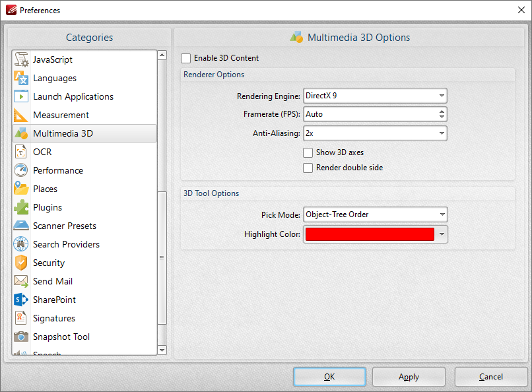Decrease Framerate with down stepper arrow

(442, 117)
